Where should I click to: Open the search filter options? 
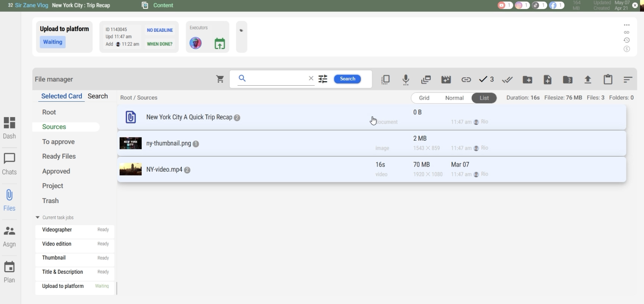(323, 79)
